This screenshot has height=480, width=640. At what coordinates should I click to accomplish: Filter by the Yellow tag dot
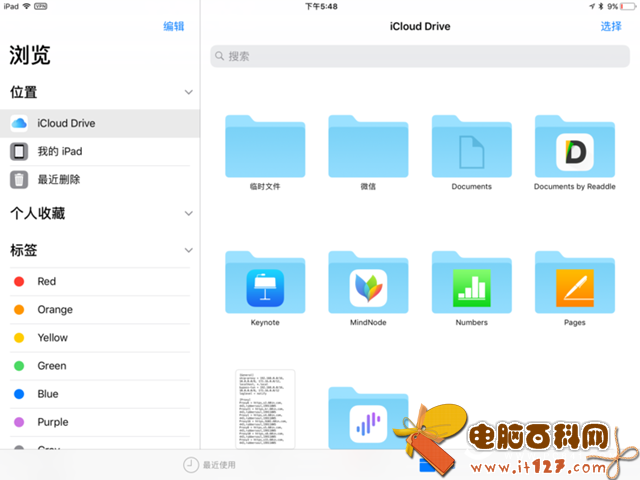point(19,338)
